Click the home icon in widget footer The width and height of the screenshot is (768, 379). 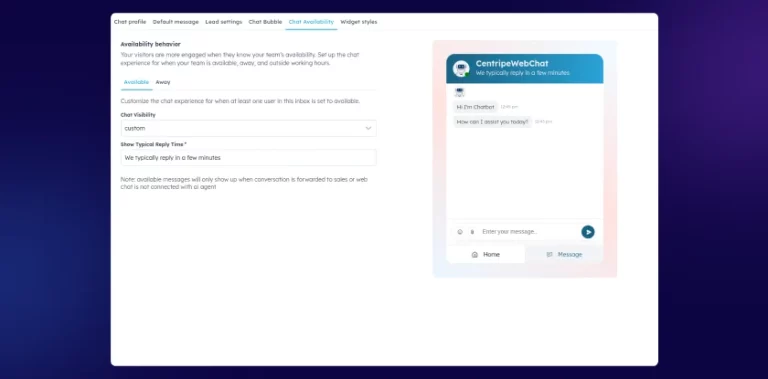pos(475,255)
